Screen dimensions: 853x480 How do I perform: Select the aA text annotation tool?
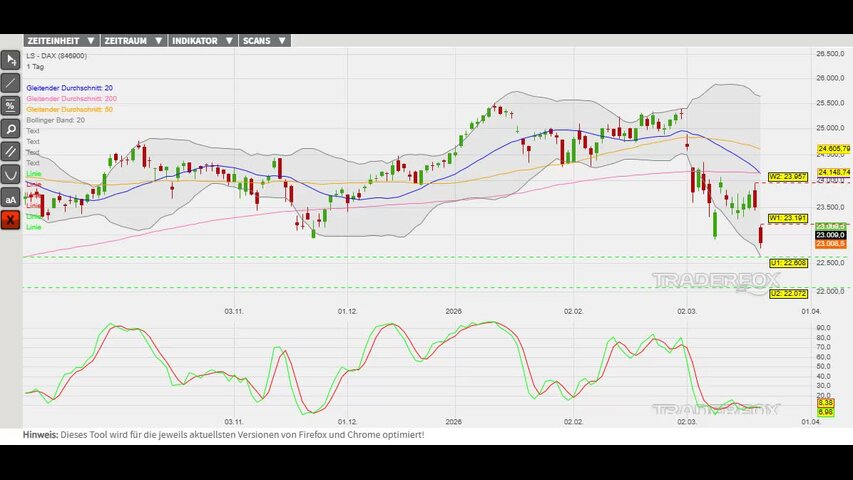(11, 198)
